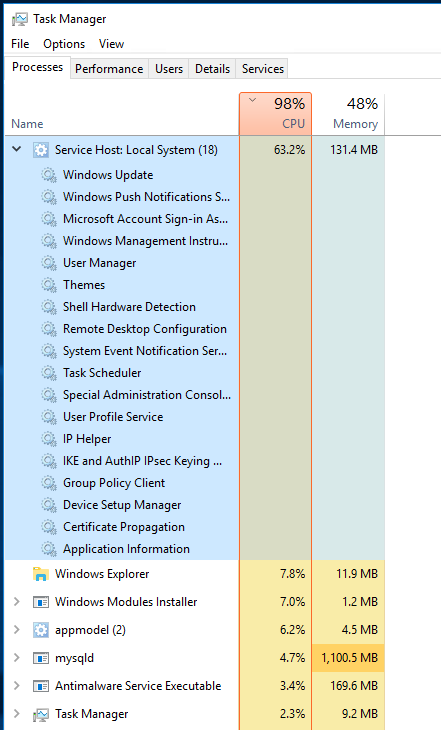Click the User Profile Service icon
Screen dimensions: 441x730
pyautogui.click(x=48, y=417)
